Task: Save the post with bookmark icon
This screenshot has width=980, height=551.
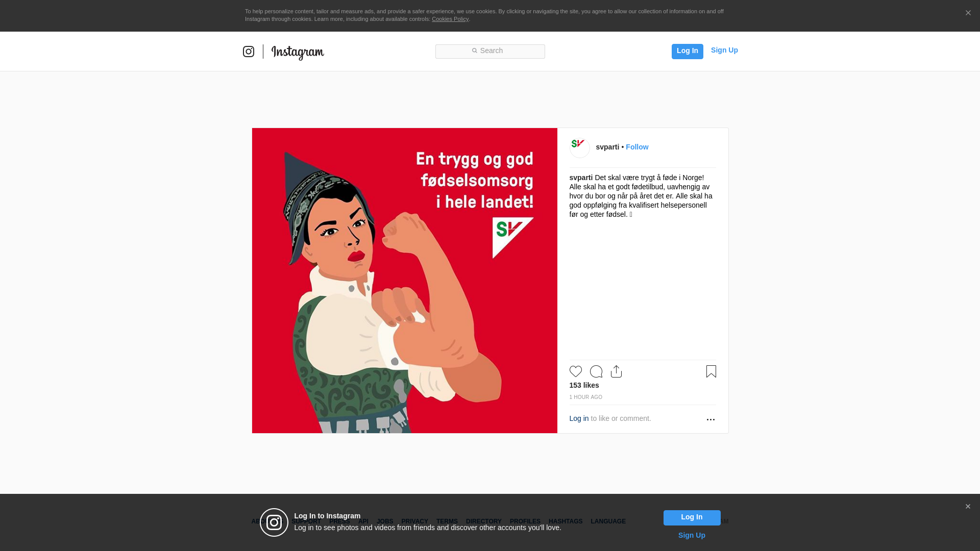Action: point(711,371)
